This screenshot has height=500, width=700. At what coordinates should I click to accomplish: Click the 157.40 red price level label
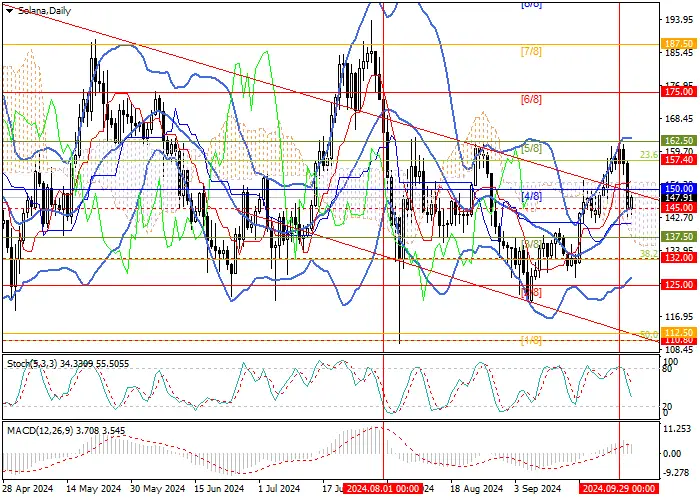[679, 159]
